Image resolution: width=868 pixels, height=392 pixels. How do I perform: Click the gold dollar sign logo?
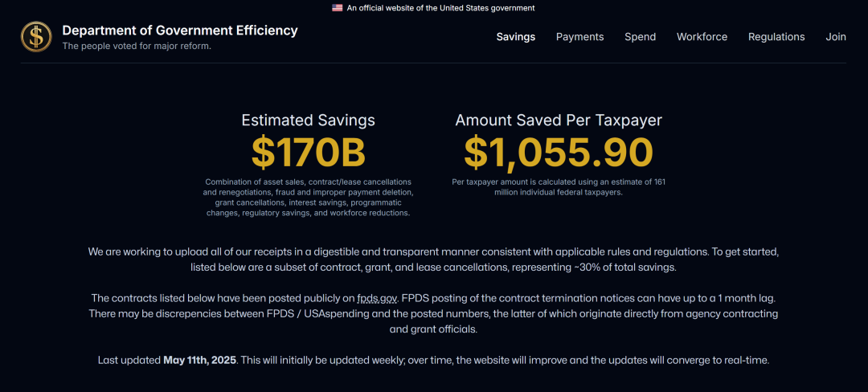point(36,36)
